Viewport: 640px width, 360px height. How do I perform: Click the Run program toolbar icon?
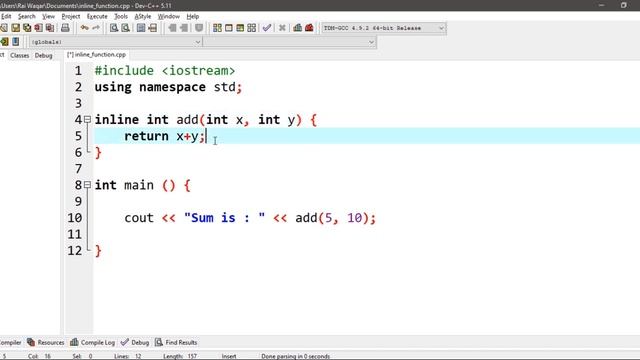pyautogui.click(x=229, y=28)
